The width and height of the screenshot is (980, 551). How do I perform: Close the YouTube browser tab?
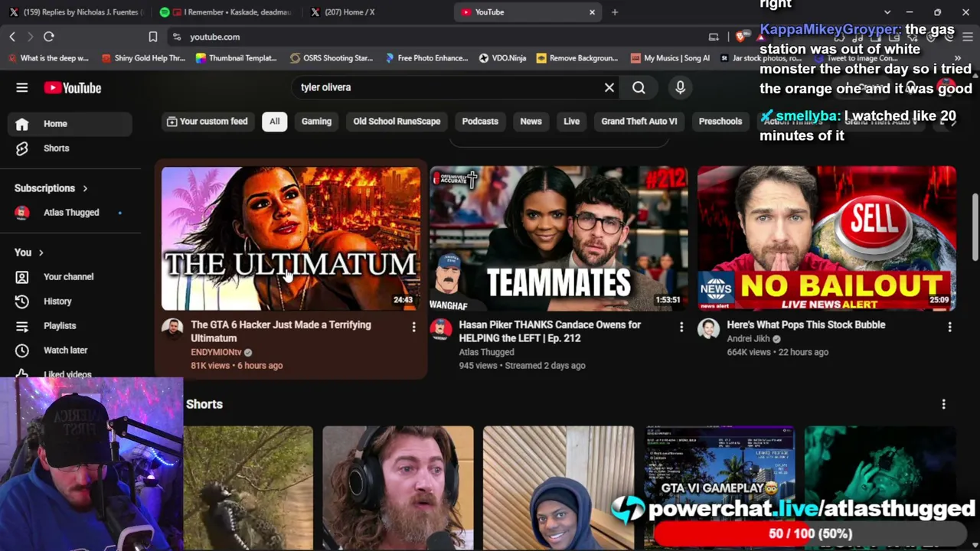pyautogui.click(x=592, y=12)
